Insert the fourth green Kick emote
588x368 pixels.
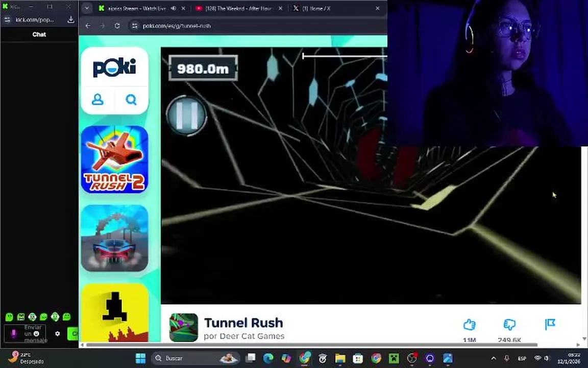pyautogui.click(x=43, y=317)
